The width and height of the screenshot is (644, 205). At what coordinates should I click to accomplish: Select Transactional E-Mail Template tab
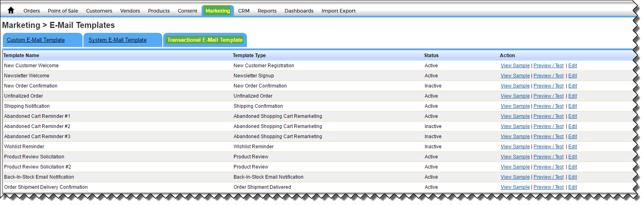pos(205,40)
